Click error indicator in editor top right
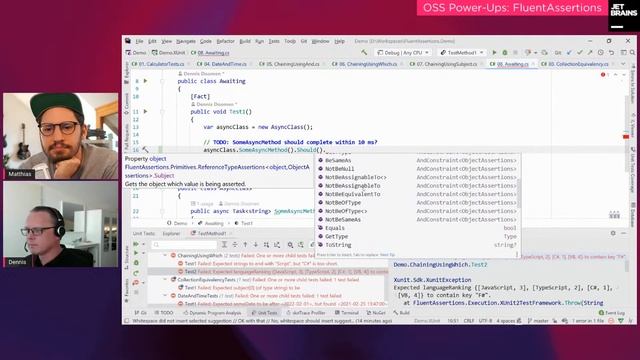 [x=604, y=75]
